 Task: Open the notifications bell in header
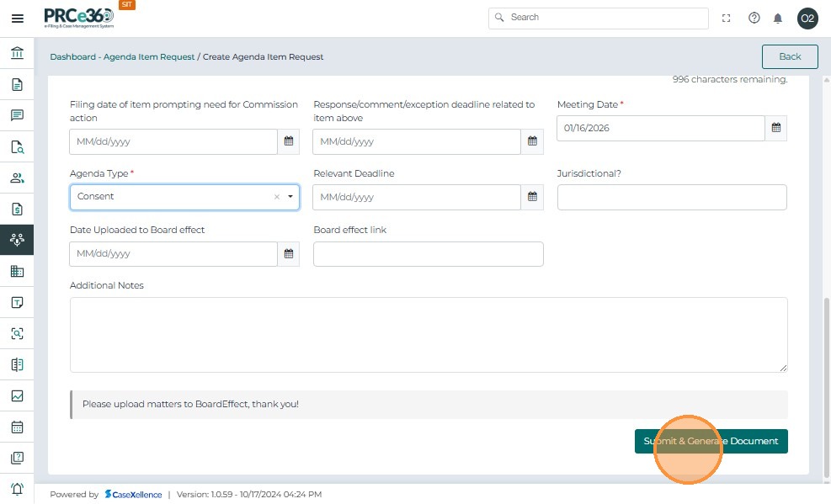(x=778, y=19)
